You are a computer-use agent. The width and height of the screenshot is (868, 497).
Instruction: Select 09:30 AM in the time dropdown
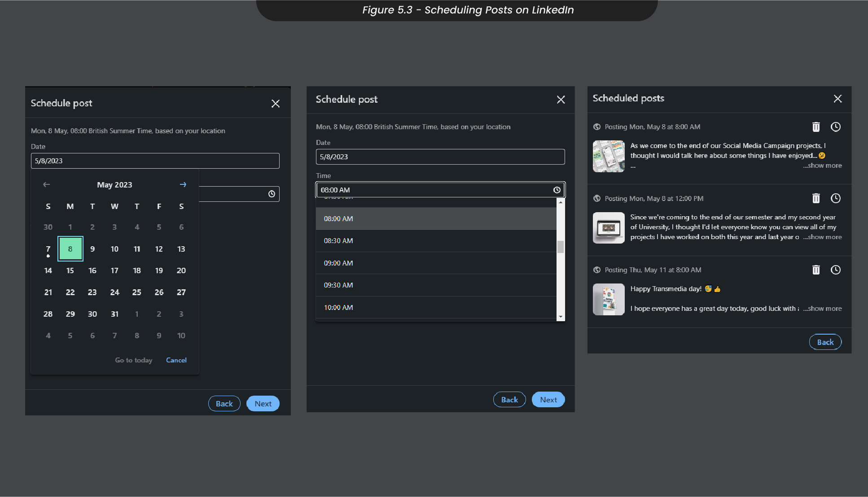tap(436, 285)
